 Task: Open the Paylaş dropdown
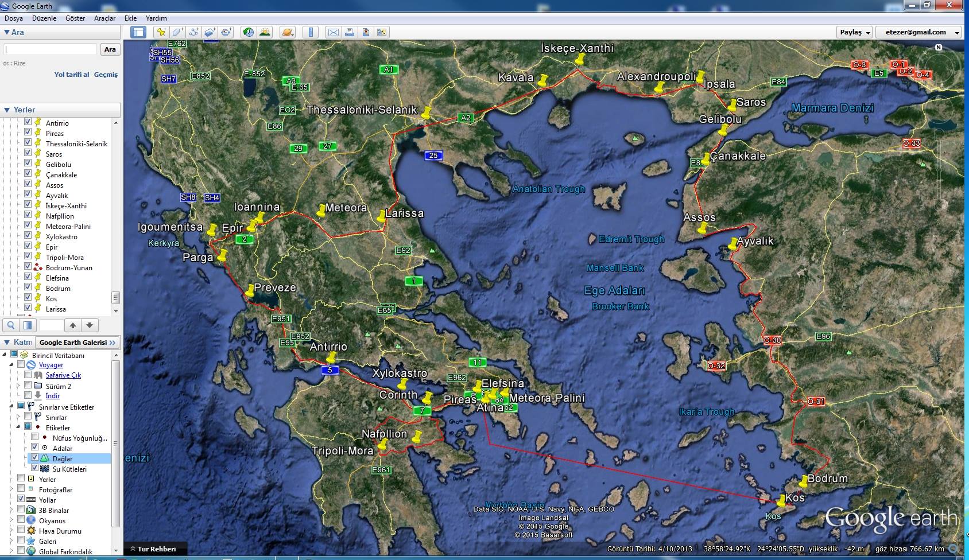point(855,32)
